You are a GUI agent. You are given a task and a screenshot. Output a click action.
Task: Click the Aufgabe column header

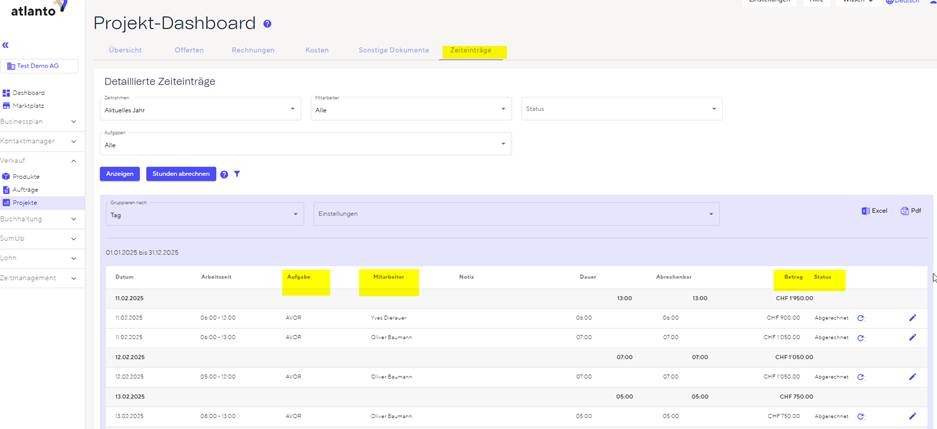[x=298, y=277]
